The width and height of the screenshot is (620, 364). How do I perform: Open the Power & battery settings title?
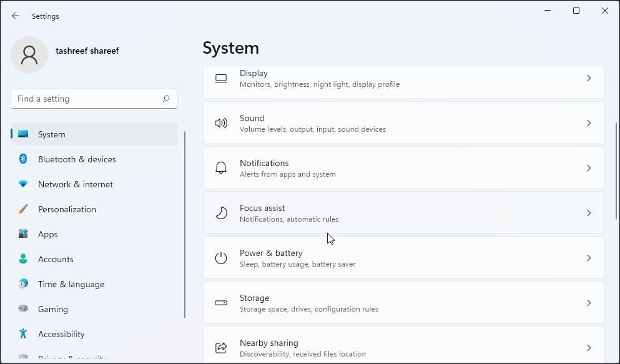pos(271,253)
